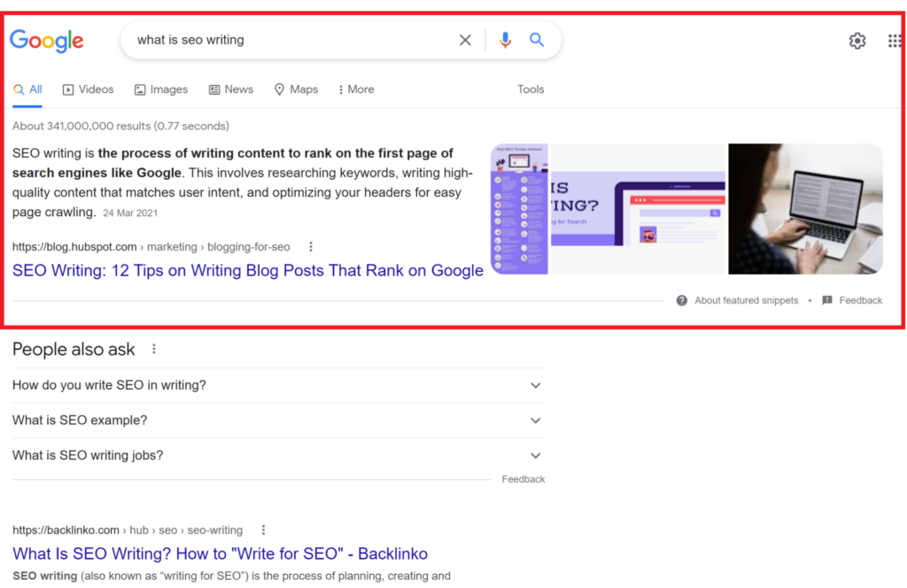907x588 pixels.
Task: Switch to the Images tab
Action: [161, 89]
